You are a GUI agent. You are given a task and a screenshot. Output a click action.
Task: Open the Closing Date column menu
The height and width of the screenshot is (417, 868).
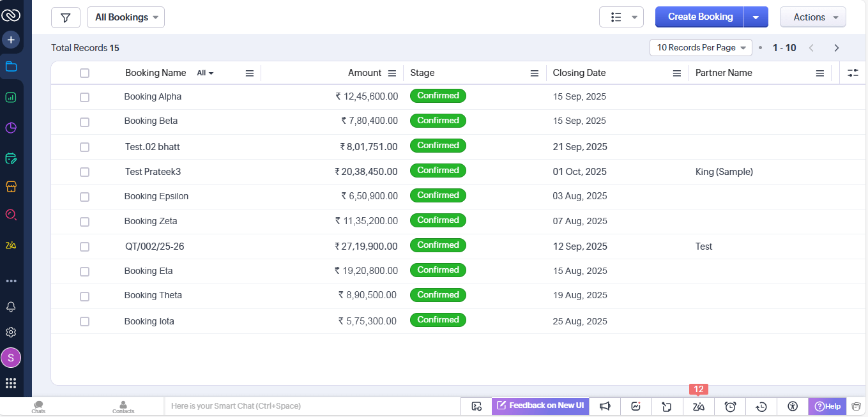pos(677,73)
